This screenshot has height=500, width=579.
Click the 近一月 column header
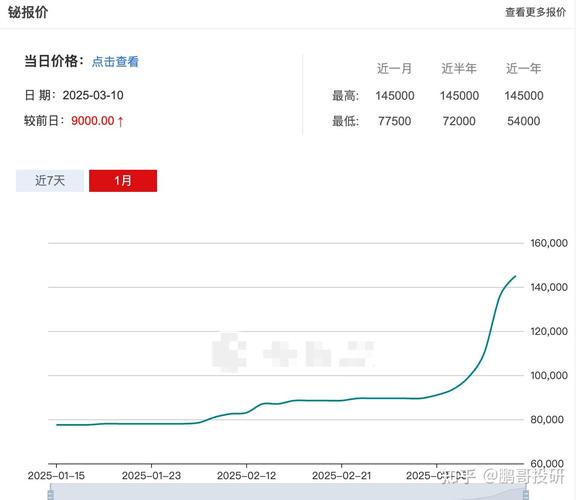tap(394, 68)
